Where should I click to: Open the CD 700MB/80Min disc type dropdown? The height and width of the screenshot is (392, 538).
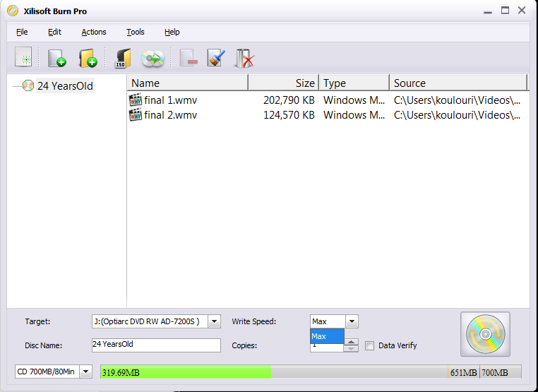click(85, 372)
